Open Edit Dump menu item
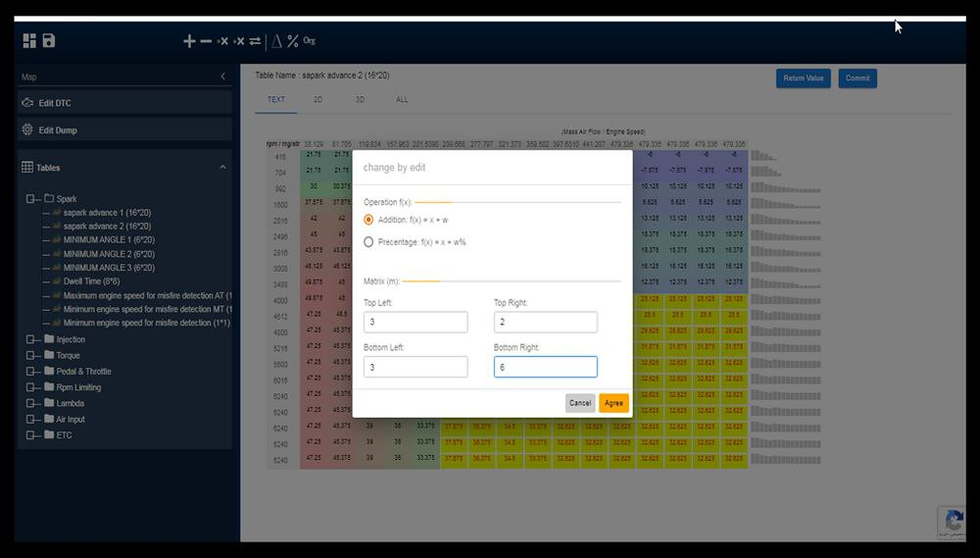This screenshot has width=980, height=558. 124,130
